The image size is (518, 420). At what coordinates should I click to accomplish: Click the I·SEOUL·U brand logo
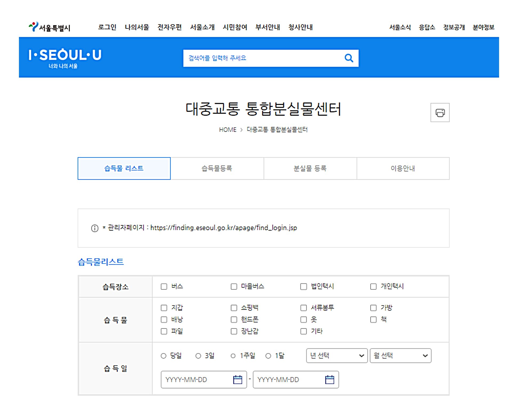pos(65,58)
